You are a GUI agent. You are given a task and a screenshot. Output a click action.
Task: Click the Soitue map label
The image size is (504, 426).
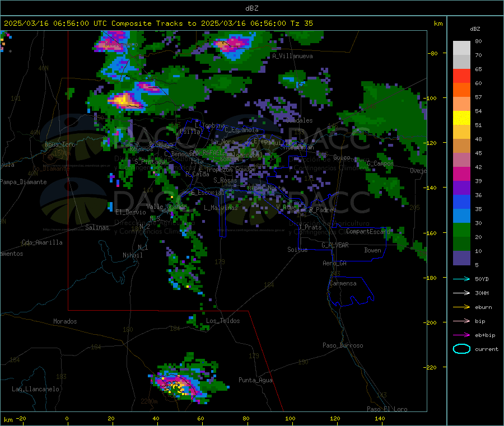point(297,250)
